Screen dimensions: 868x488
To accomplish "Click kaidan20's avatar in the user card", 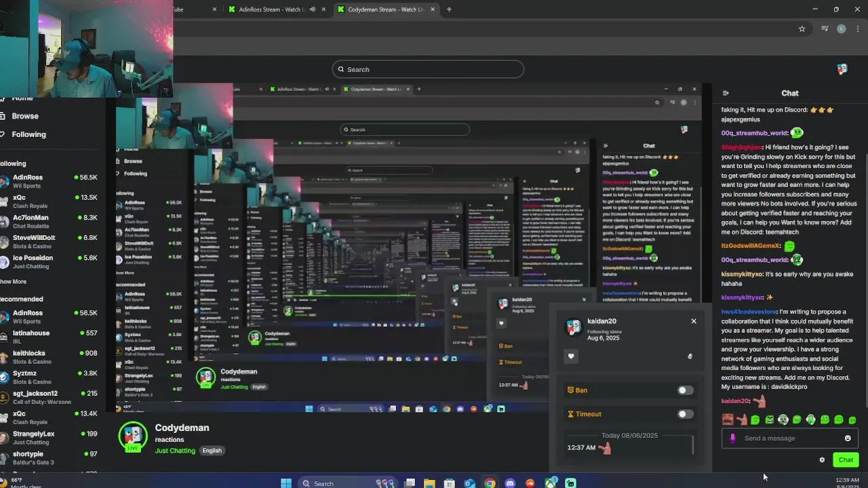I will [x=574, y=327].
